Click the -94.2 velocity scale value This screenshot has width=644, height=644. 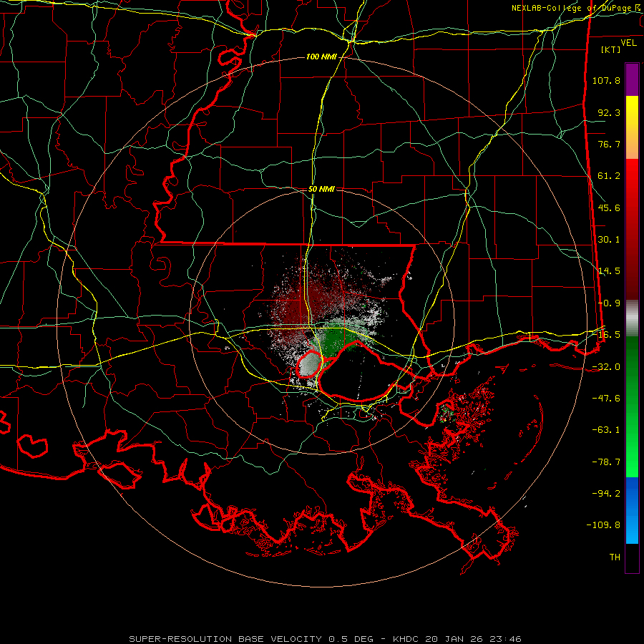pyautogui.click(x=606, y=494)
